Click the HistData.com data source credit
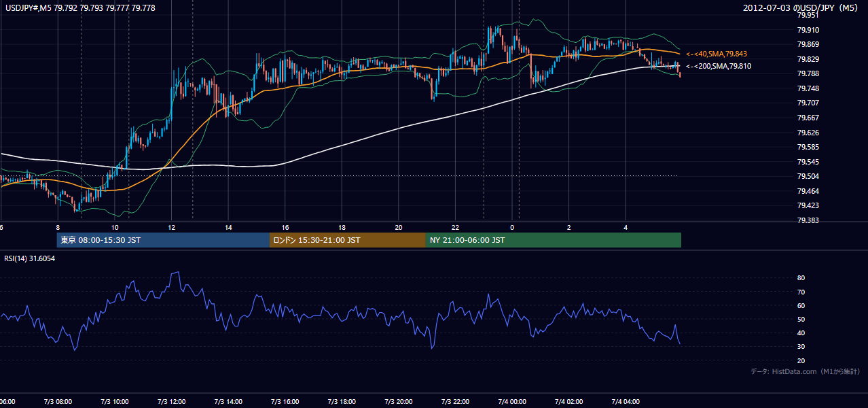868x408 pixels. 806,371
